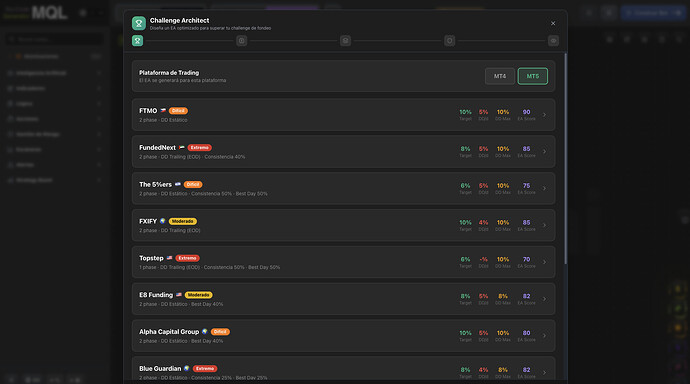Click the FTMO Difícil difficulty badge
The height and width of the screenshot is (384, 690).
(178, 111)
